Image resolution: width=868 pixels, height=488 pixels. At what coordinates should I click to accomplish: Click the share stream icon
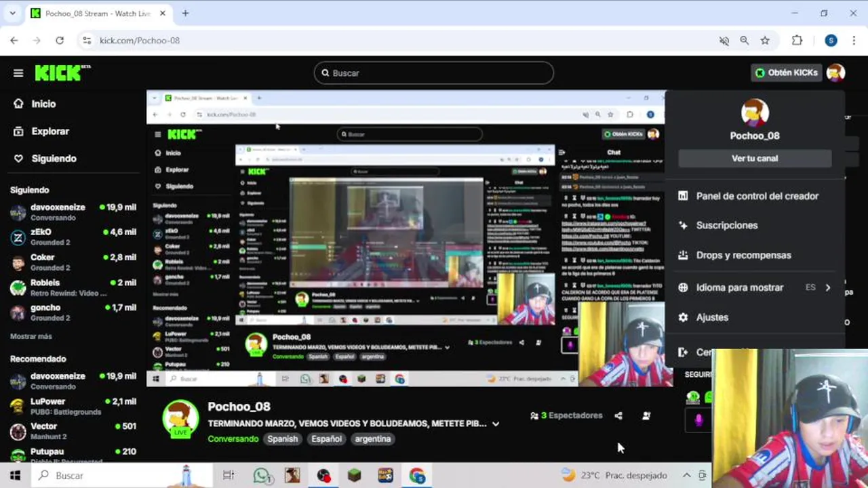click(618, 415)
